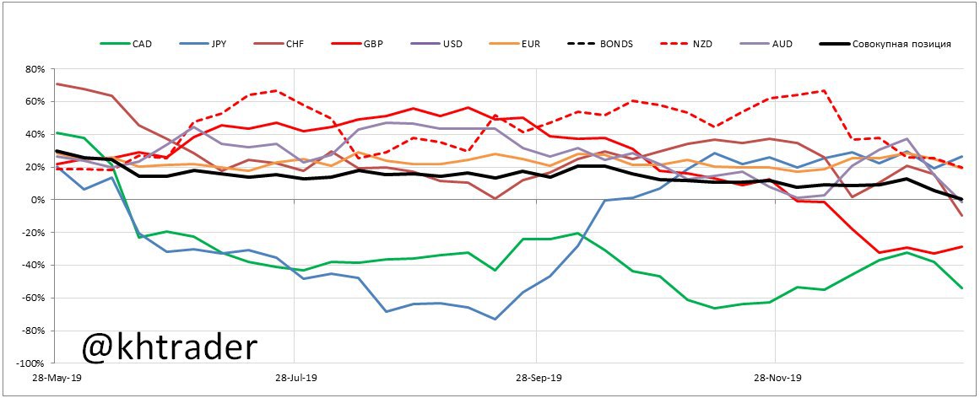Screen dimensions: 980x398
Task: Click the green CAD legend line marker
Action: click(114, 44)
